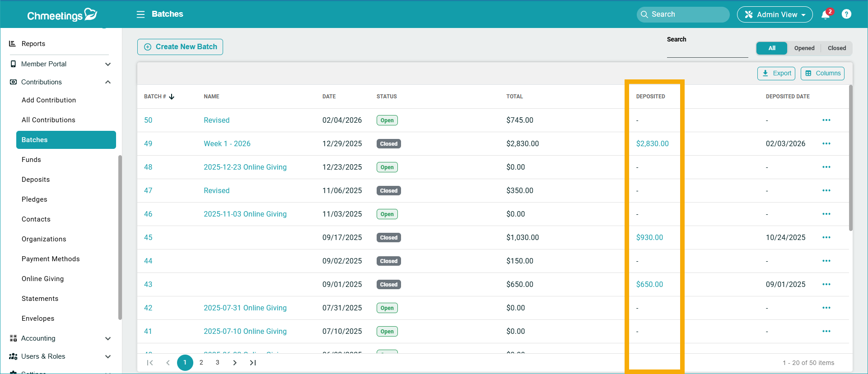
Task: Open row actions menu for batch 48
Action: point(826,167)
